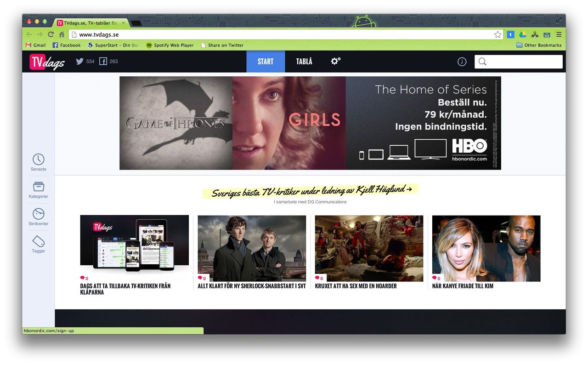
Task: Click the blue 1 extension icon
Action: tap(510, 34)
